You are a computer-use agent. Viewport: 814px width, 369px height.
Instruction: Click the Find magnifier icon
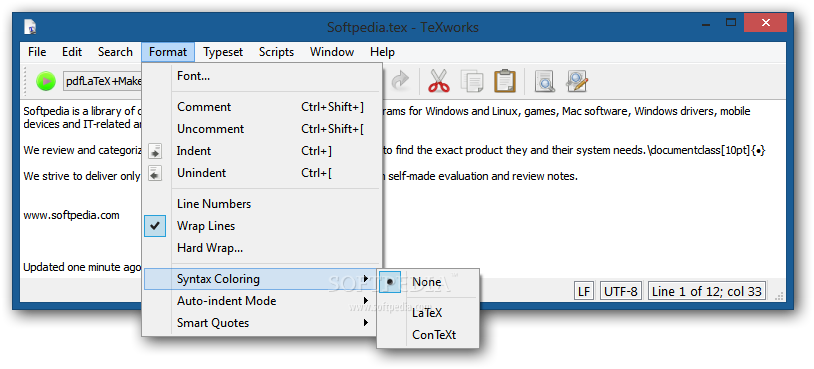click(x=544, y=81)
